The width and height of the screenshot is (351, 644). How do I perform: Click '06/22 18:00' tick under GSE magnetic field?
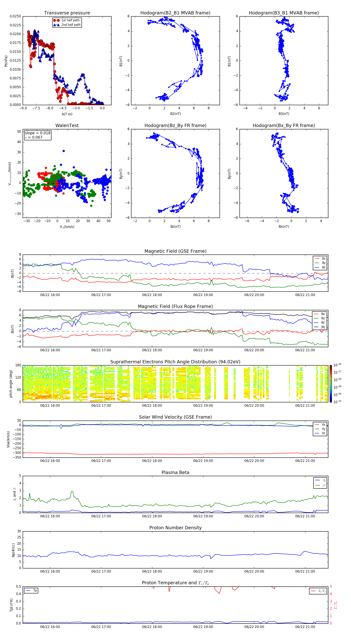(x=152, y=295)
